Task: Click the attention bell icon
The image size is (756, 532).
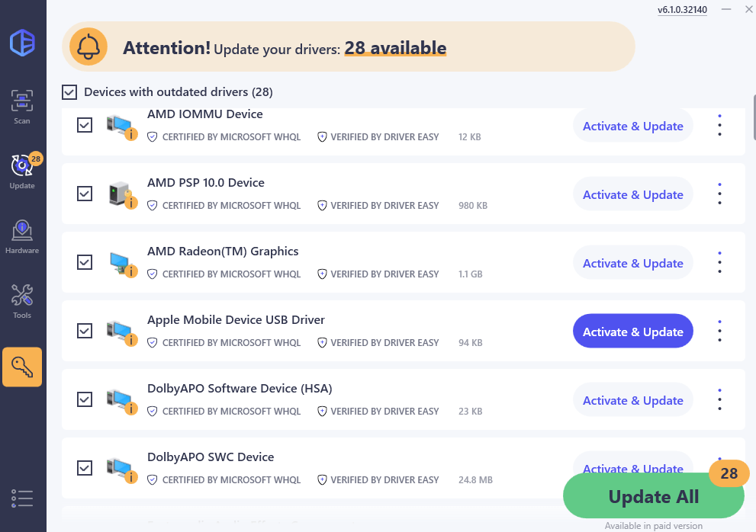Action: pyautogui.click(x=88, y=47)
